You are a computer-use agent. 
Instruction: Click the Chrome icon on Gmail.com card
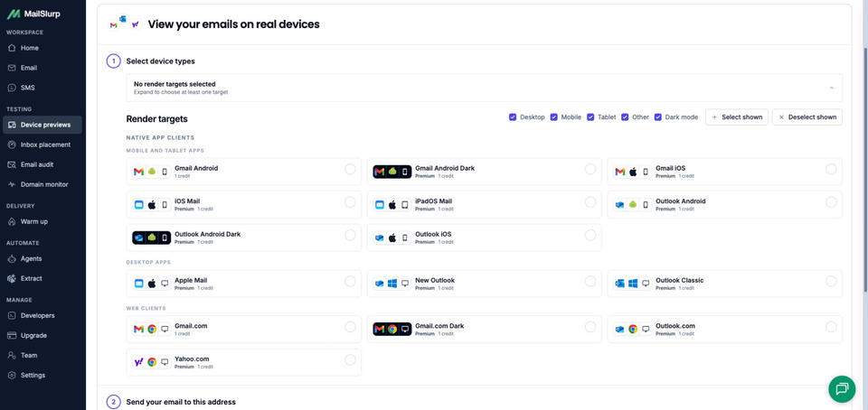[x=152, y=330]
